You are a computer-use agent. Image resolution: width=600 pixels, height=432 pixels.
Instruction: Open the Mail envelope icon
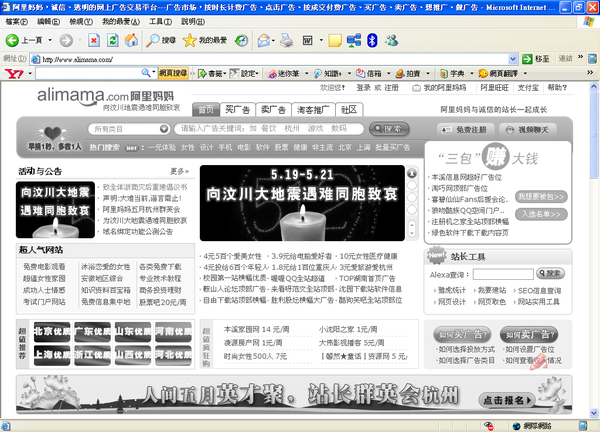264,40
